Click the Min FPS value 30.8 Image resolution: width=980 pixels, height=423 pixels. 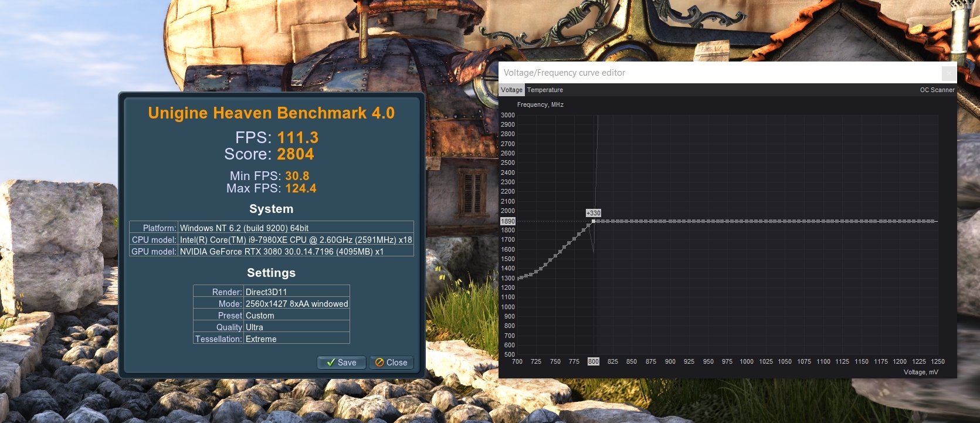pyautogui.click(x=297, y=176)
